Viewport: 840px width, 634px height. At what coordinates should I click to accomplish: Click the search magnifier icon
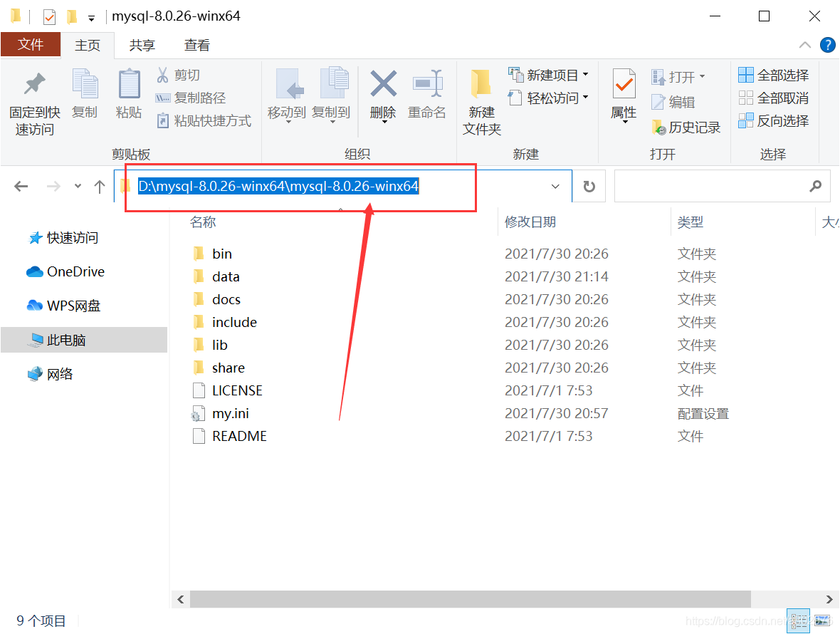tap(815, 187)
